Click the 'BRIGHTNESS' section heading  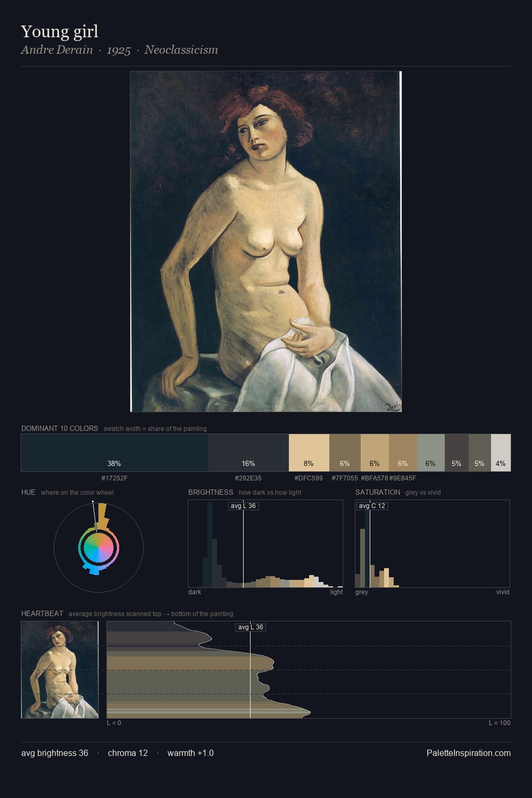click(x=211, y=492)
